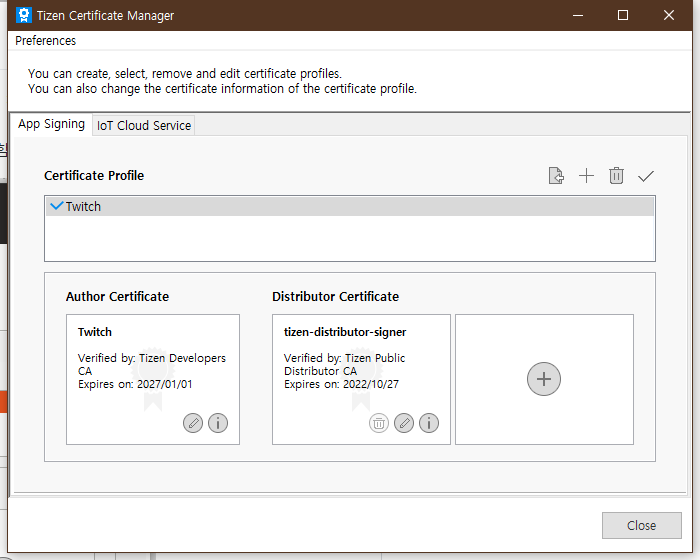700x560 pixels.
Task: Switch to the App Signing tab
Action: (x=51, y=124)
